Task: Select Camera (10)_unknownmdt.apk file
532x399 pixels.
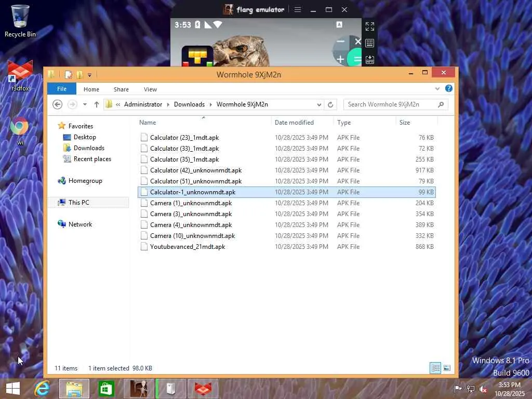Action: 287,236
